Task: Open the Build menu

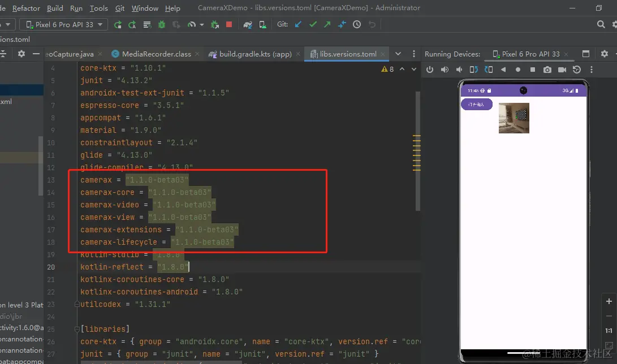Action: pyautogui.click(x=55, y=8)
